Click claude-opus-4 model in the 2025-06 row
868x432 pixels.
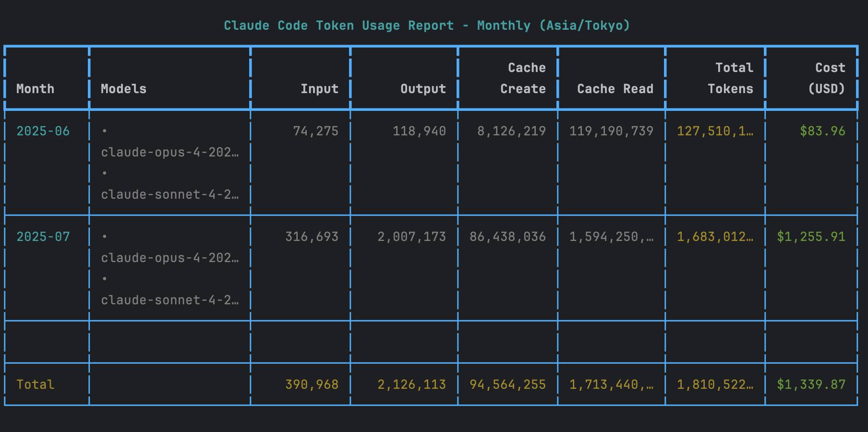pos(169,152)
